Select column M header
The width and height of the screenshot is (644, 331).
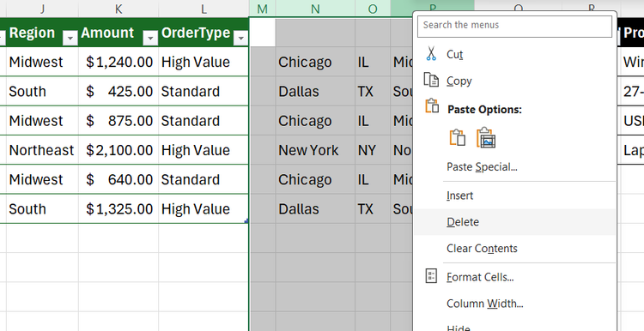point(263,9)
